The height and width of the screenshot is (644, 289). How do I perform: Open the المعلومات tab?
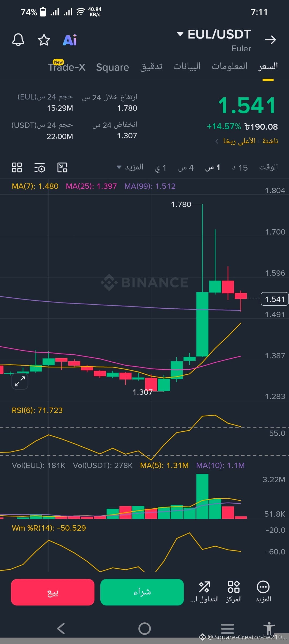[x=230, y=66]
